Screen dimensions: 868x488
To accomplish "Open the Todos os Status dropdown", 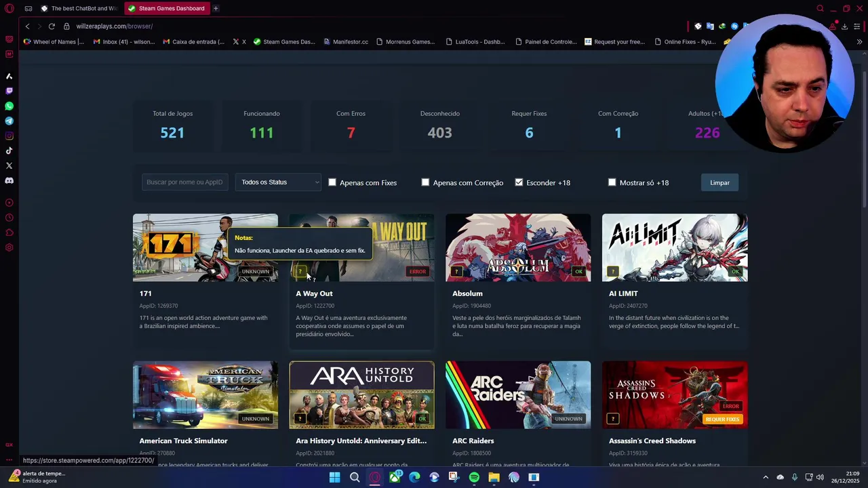I will point(278,182).
